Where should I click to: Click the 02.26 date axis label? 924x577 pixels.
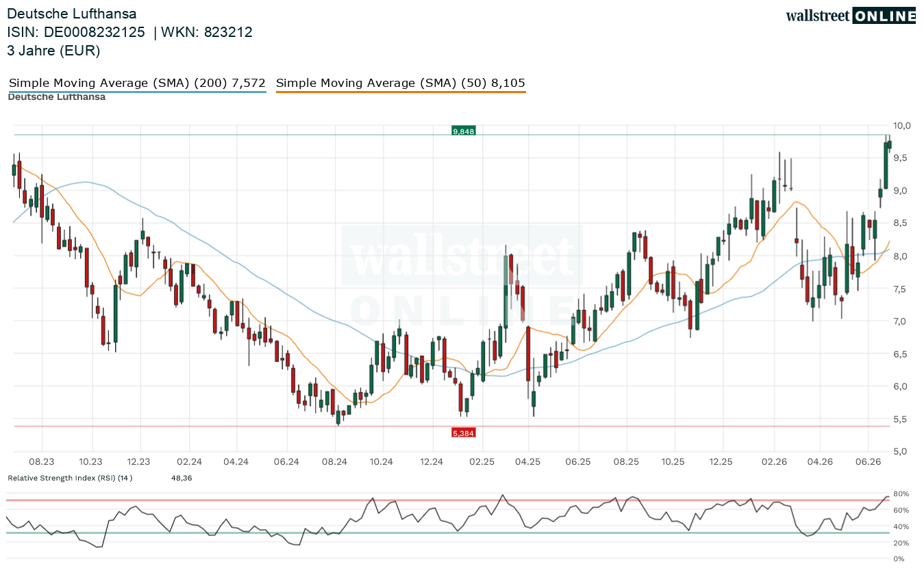click(774, 462)
